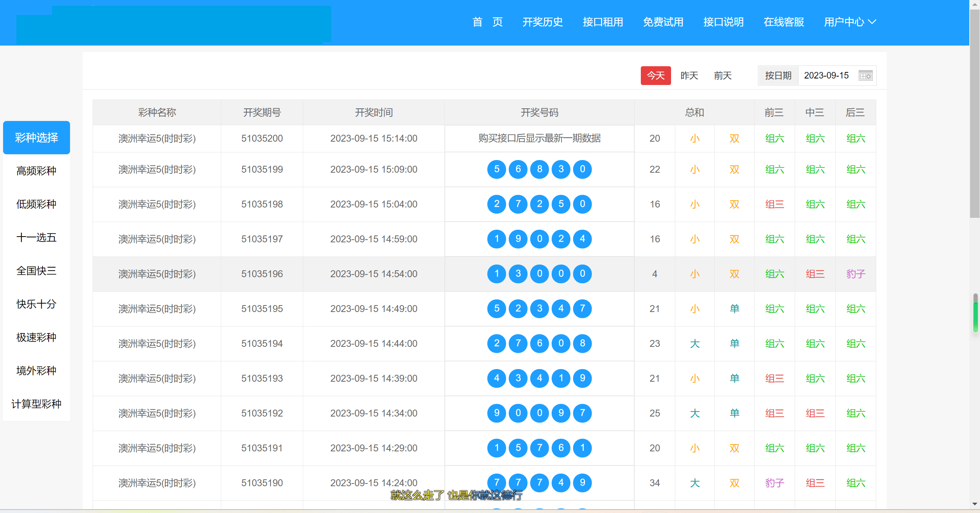Choose 低频彩种 in sidebar

pyautogui.click(x=36, y=204)
